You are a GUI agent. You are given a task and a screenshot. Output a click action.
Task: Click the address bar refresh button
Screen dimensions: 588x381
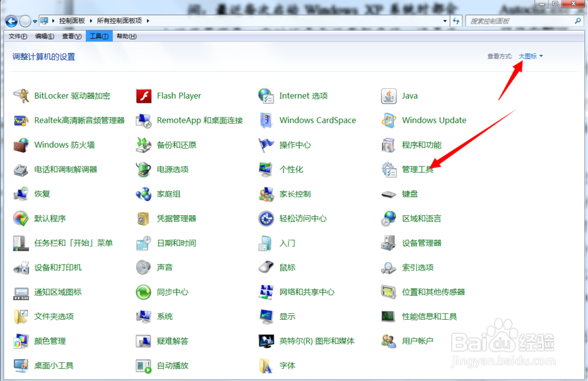pos(456,21)
